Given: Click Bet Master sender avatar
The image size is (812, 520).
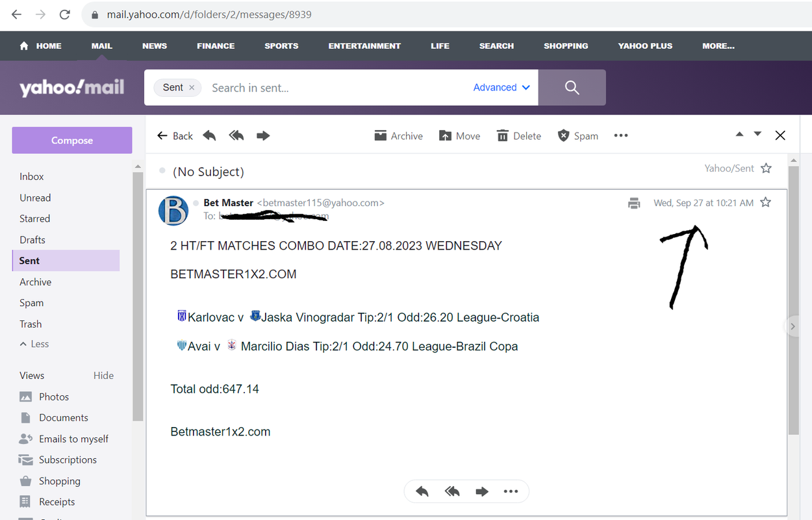Looking at the screenshot, I should click(173, 211).
